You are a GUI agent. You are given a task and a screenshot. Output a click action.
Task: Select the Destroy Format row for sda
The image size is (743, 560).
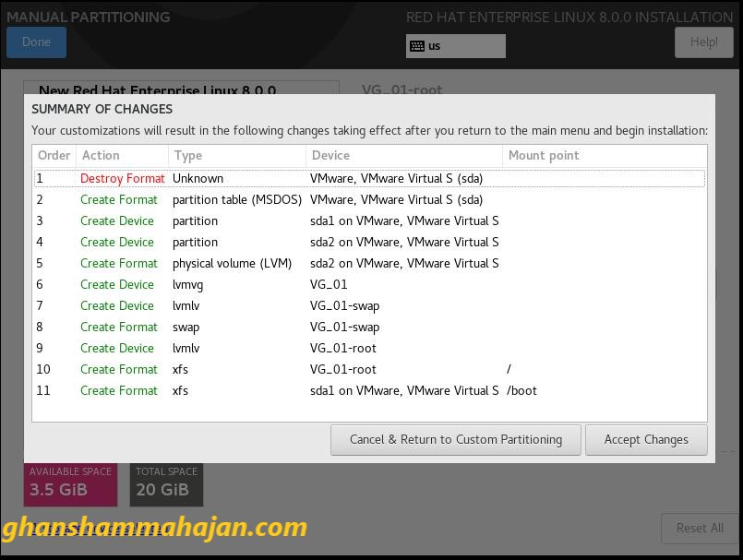[369, 179]
